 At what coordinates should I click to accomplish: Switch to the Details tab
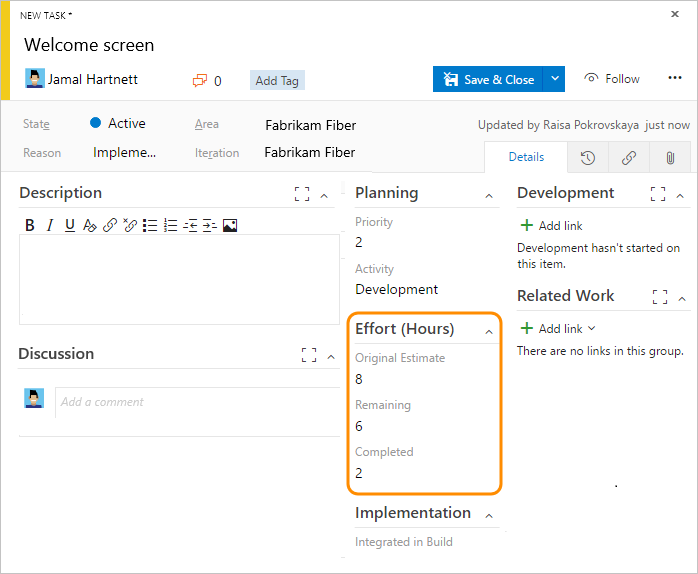click(526, 157)
